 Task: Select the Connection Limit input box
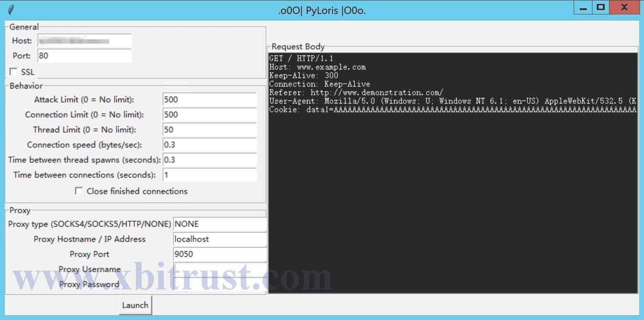coord(209,115)
